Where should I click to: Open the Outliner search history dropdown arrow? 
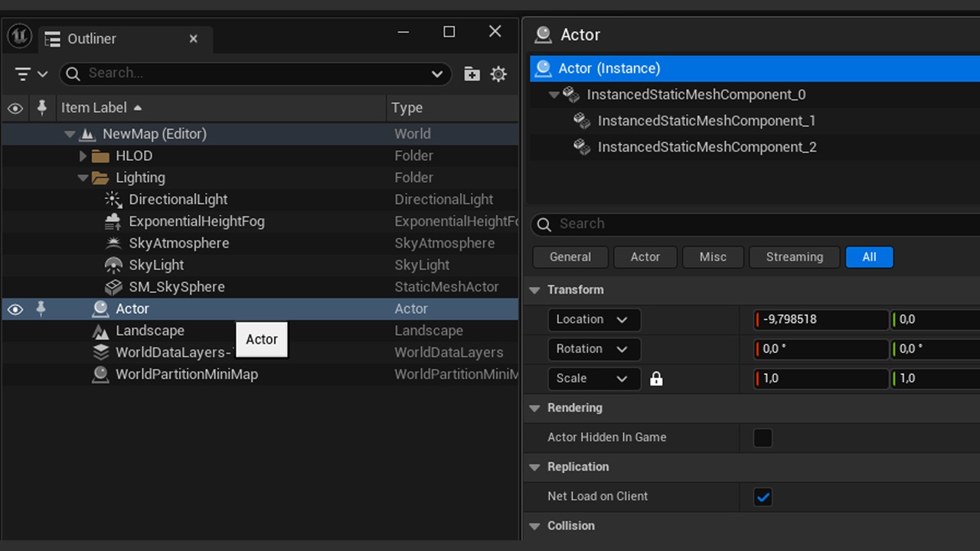[x=437, y=74]
